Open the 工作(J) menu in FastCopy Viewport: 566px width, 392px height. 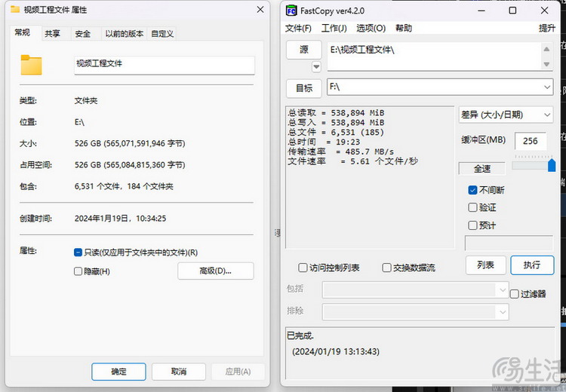point(334,28)
